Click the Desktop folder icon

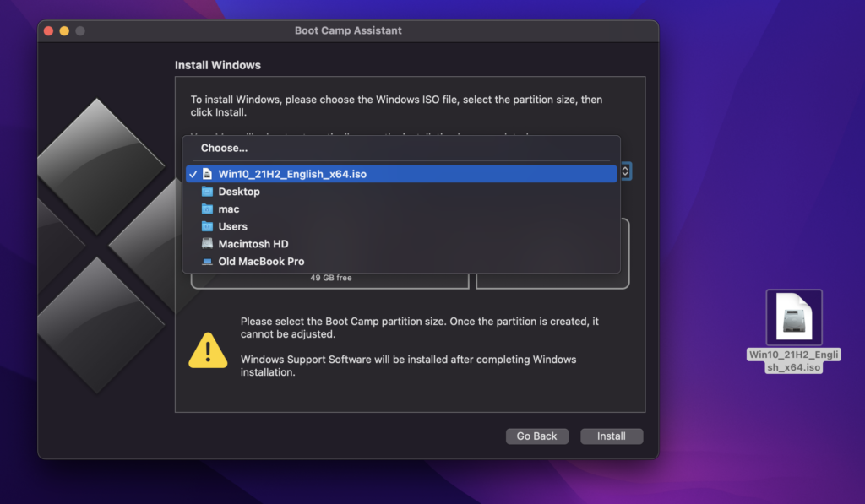coord(208,192)
